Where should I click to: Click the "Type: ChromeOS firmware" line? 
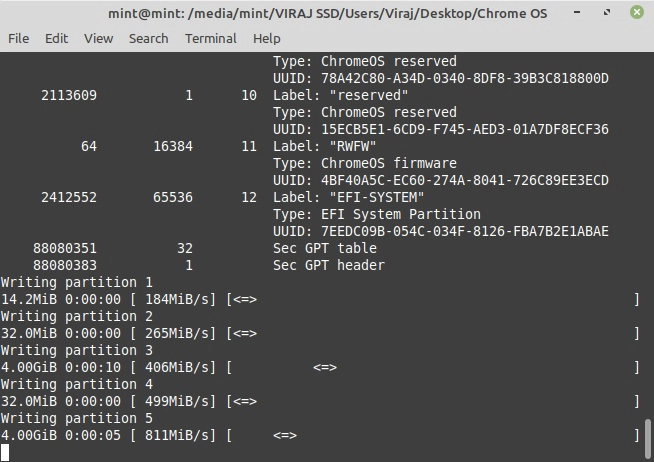(364, 163)
